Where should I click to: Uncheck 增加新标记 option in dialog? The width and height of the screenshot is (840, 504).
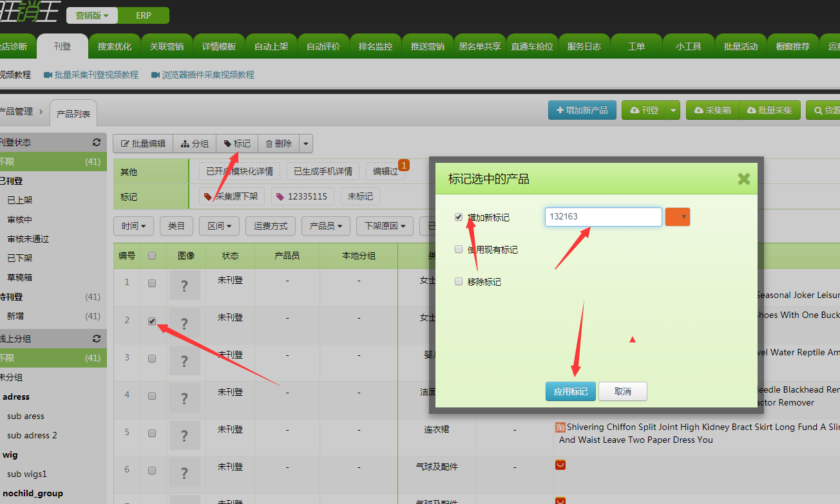(459, 217)
